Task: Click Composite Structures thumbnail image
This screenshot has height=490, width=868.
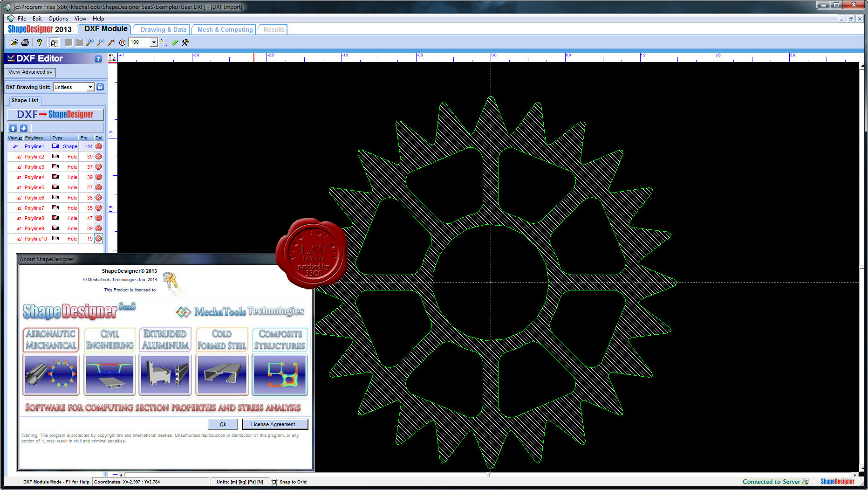Action: [x=280, y=375]
